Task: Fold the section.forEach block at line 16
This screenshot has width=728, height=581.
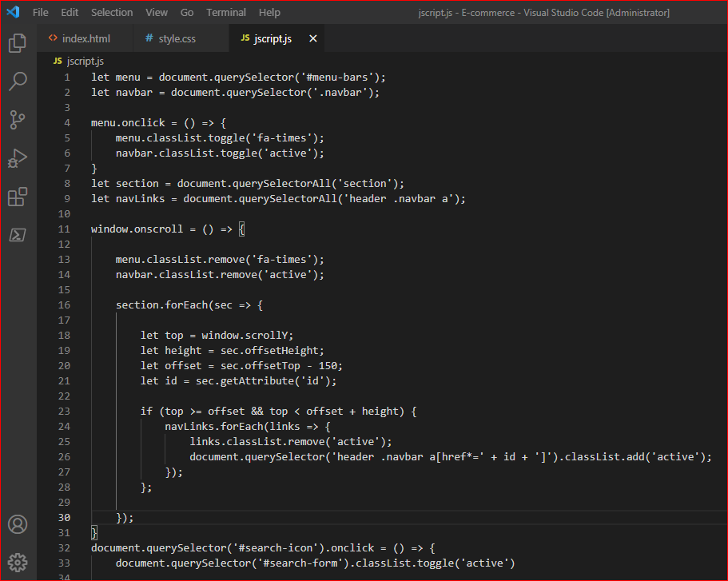Action: click(x=81, y=304)
